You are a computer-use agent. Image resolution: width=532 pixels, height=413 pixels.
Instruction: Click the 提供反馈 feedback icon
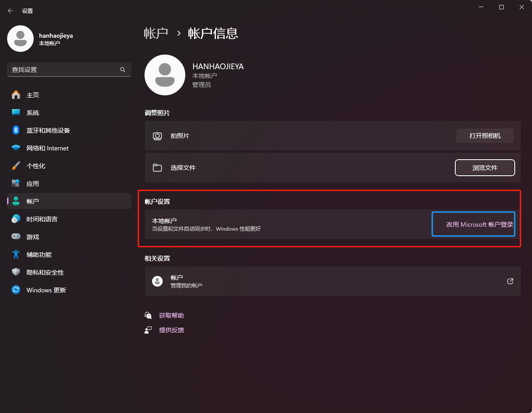(148, 330)
